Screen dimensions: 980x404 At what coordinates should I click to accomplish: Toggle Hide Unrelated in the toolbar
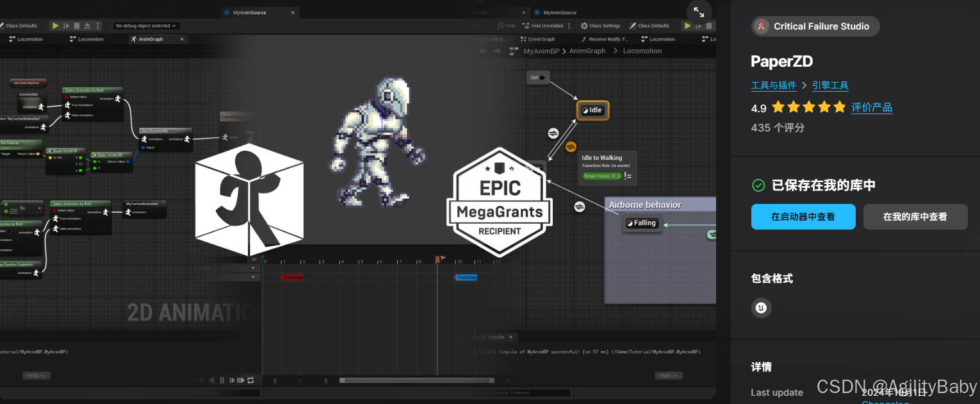click(543, 26)
